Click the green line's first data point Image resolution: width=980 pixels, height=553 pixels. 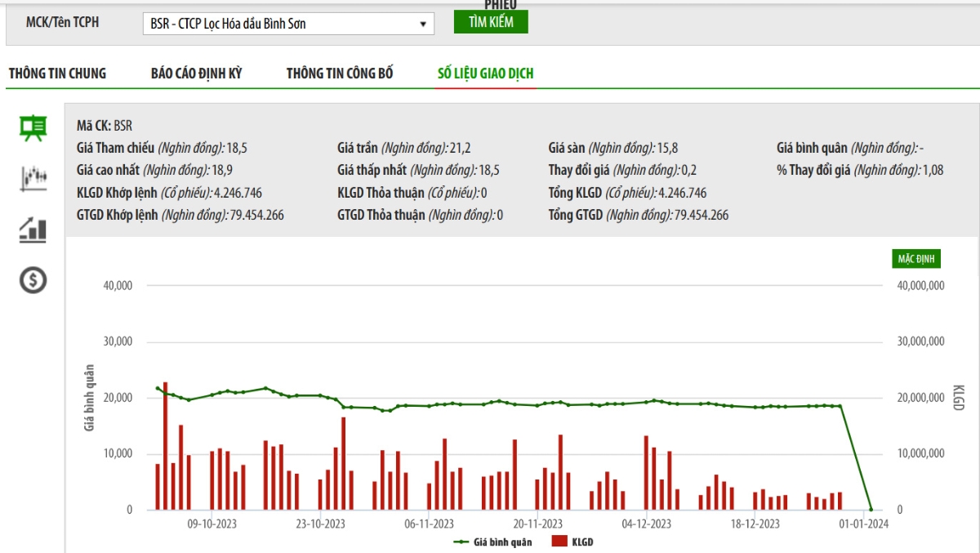(x=158, y=388)
